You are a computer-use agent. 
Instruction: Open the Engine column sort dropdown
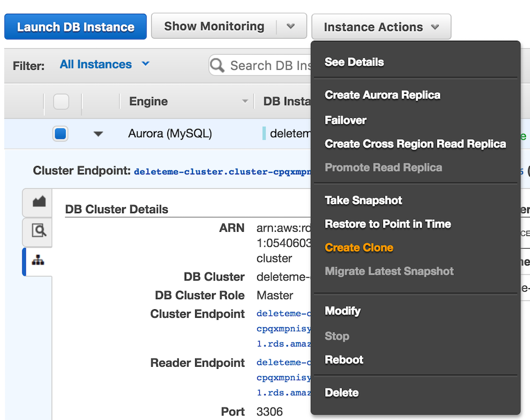pos(245,101)
